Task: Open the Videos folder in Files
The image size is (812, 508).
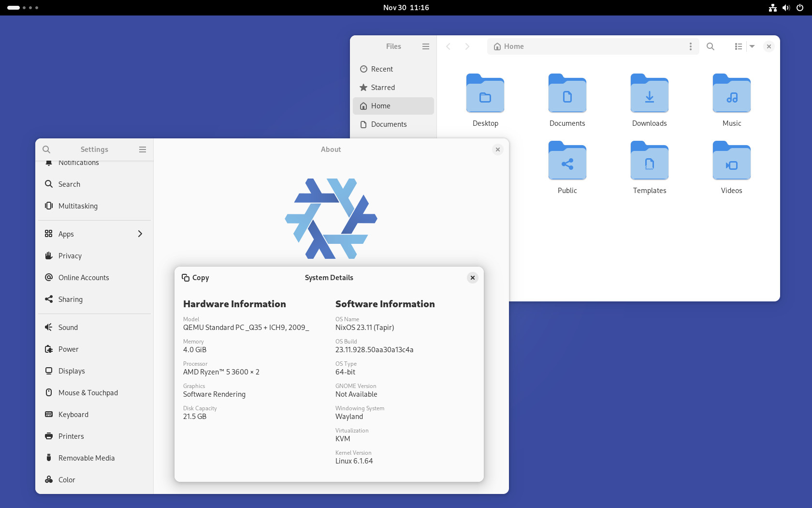Action: 732,161
